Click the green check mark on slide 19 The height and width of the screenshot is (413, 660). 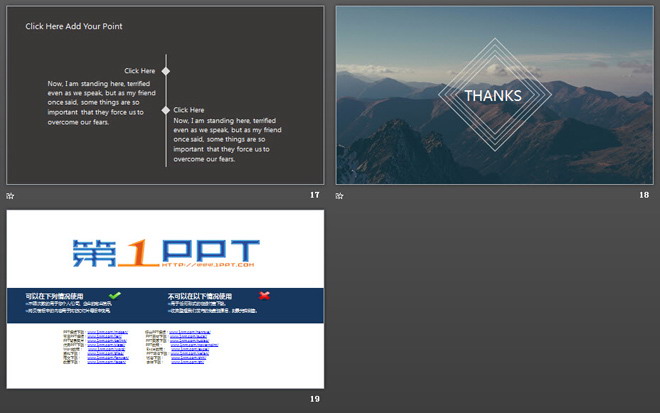114,295
